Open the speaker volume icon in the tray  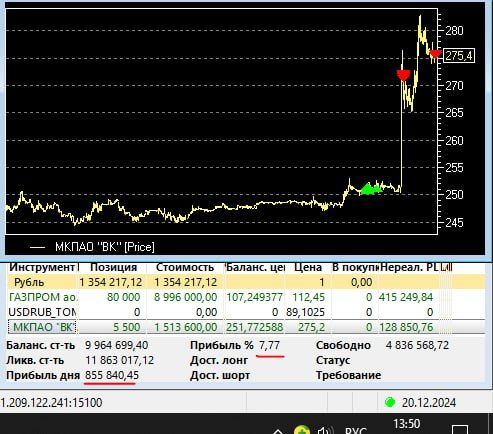click(x=325, y=430)
